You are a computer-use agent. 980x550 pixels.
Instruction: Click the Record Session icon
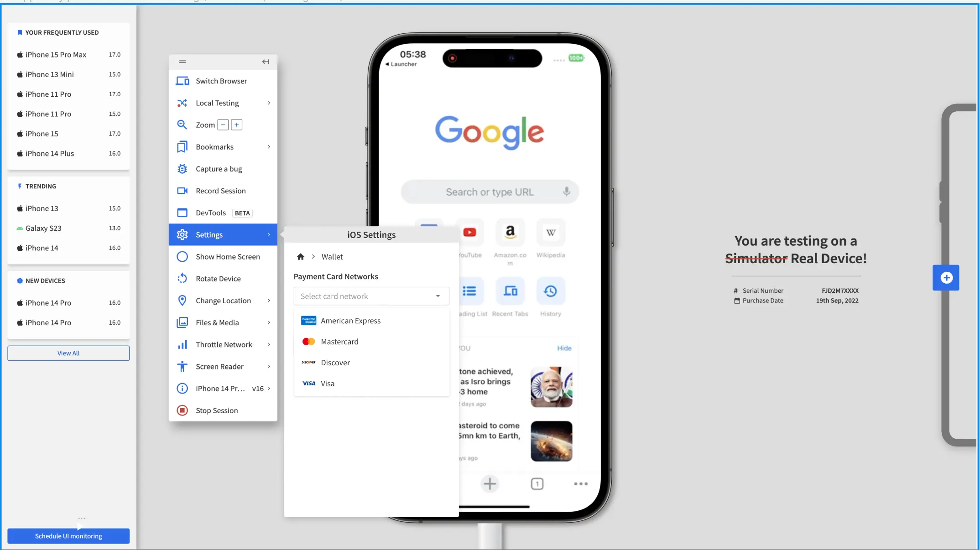182,191
